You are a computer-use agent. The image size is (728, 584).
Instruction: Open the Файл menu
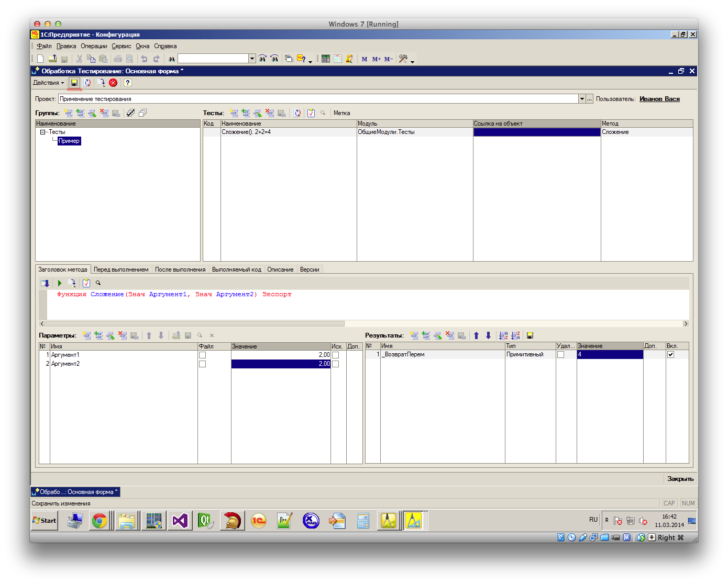coord(44,46)
